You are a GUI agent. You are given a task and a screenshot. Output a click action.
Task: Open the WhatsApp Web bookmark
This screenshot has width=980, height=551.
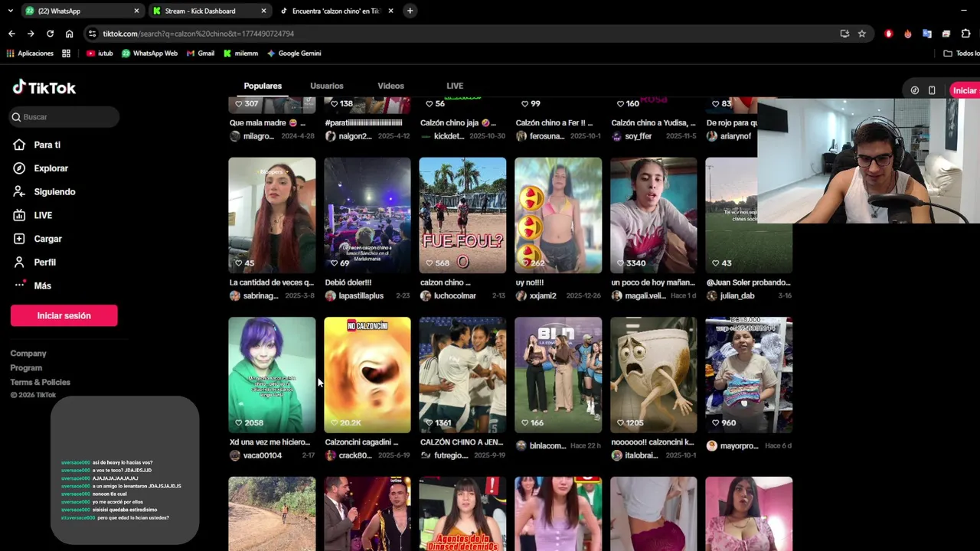(x=149, y=54)
